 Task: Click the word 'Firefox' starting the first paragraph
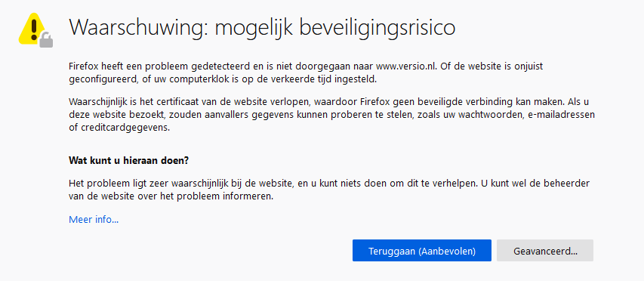tap(82, 66)
